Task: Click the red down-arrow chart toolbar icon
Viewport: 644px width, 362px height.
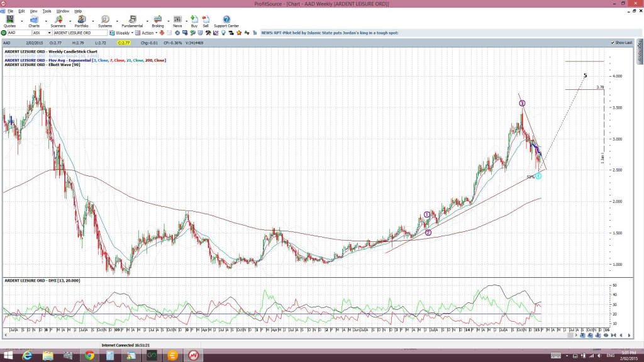Action: coord(162,33)
